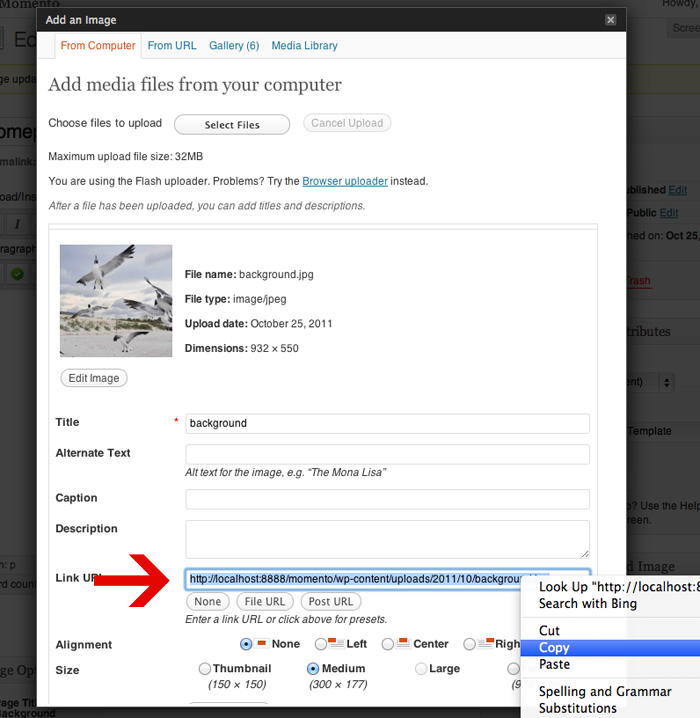Viewport: 700px width, 718px height.
Task: Click the File URL preset button
Action: [x=265, y=602]
